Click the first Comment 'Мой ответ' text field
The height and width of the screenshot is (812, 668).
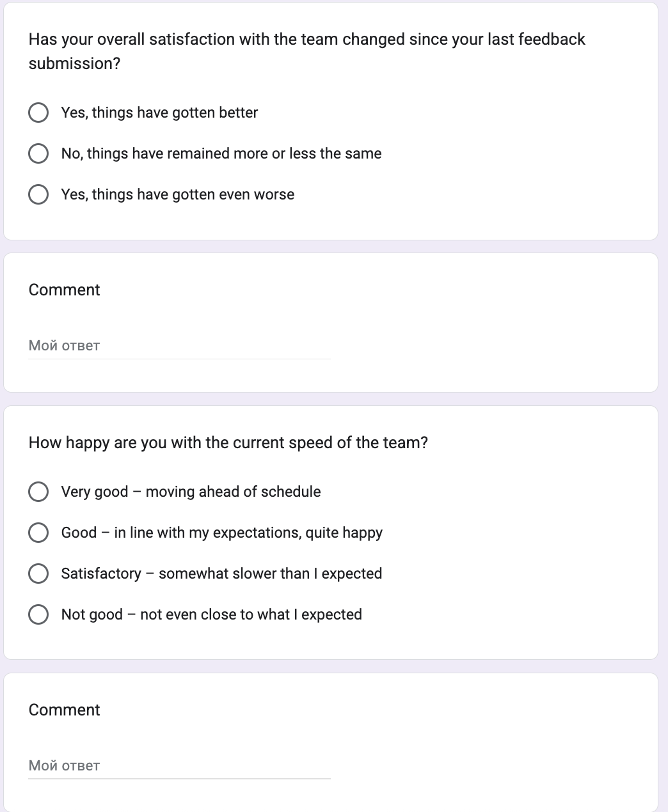point(179,346)
